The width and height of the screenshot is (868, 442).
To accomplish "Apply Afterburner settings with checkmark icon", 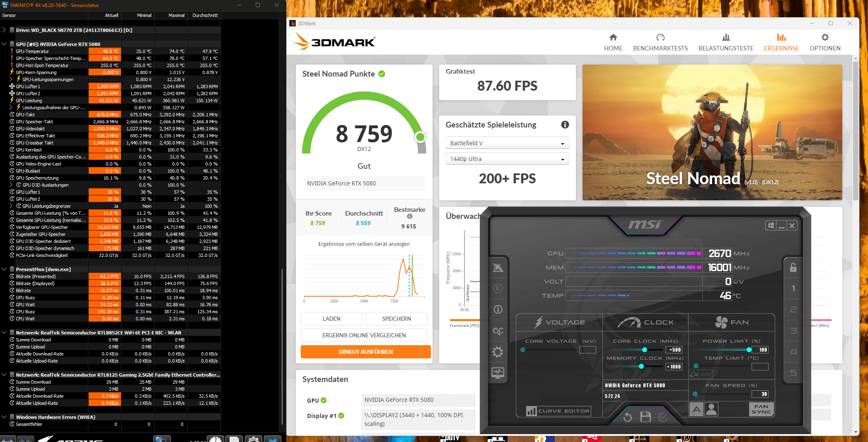I will 663,417.
